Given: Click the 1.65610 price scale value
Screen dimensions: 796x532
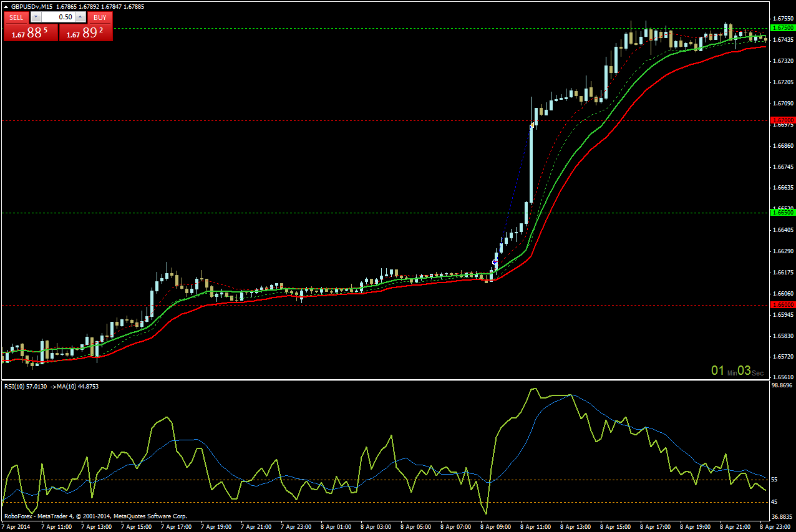Looking at the screenshot, I should [x=782, y=377].
